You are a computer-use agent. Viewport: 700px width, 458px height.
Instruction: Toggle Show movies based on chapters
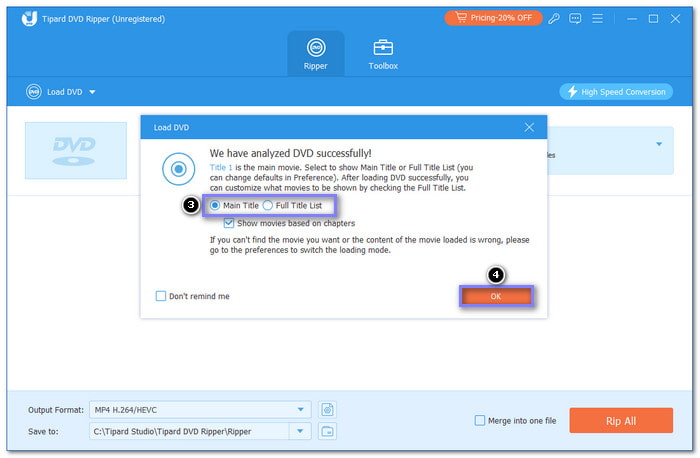tap(229, 223)
